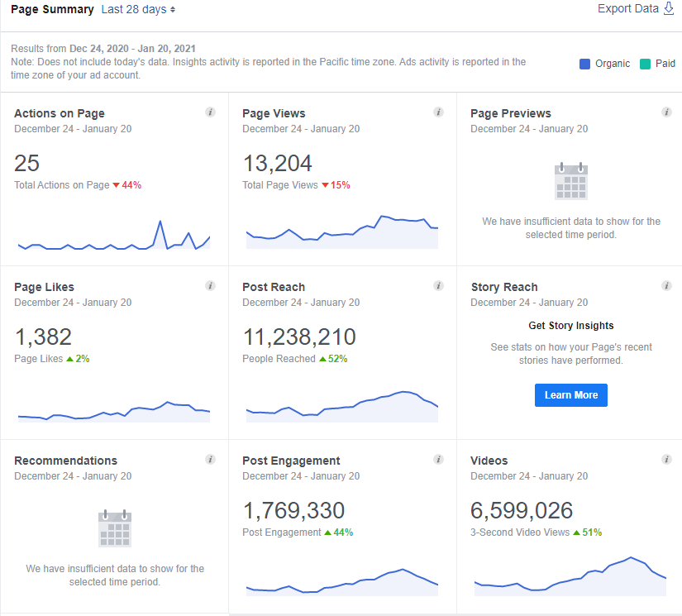Click info icon on Page Views card
682x616 pixels.
click(x=438, y=112)
